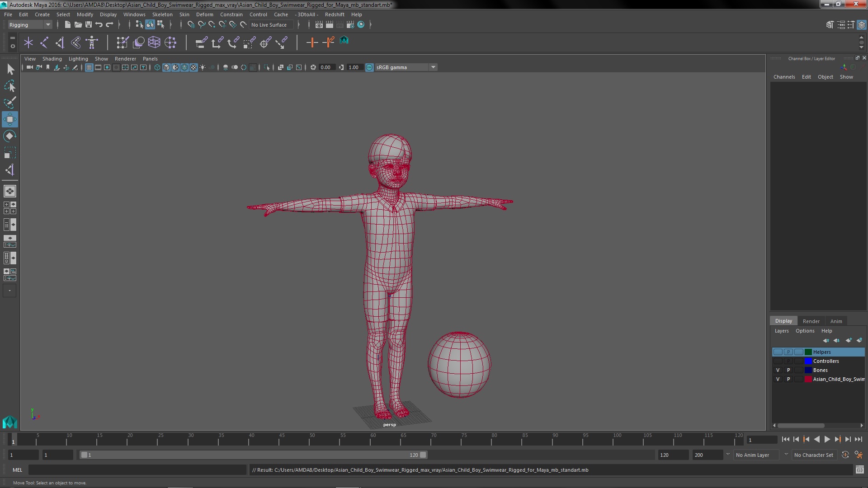Switch to the Anim layer tab
Screen dimensions: 868x488
click(836, 321)
